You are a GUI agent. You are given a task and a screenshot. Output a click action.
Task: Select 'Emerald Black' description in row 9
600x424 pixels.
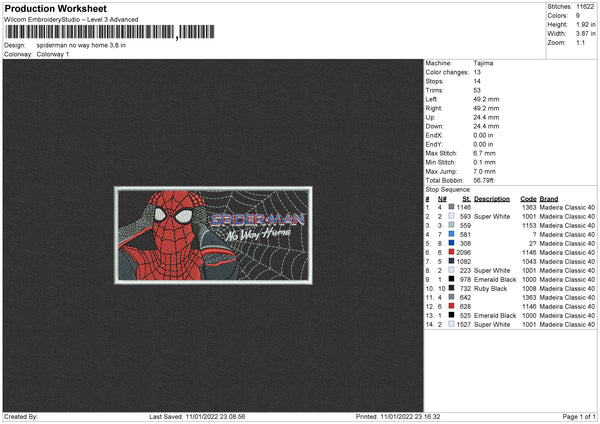point(495,279)
